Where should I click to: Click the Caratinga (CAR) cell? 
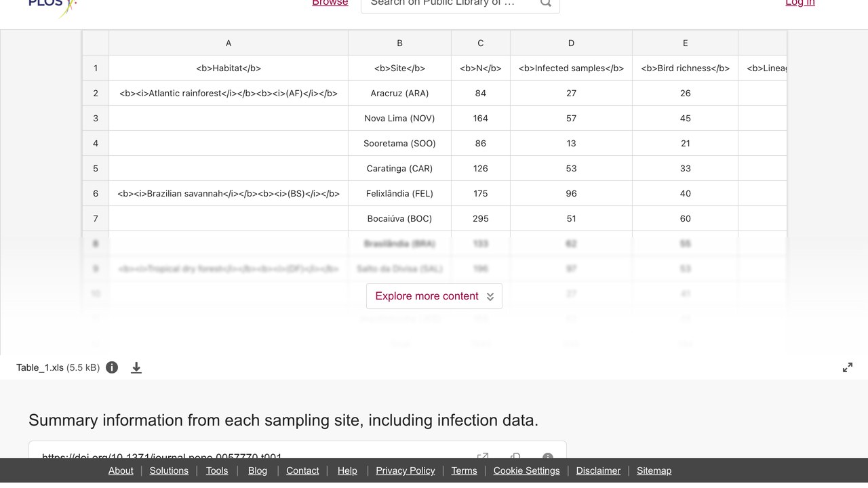point(399,169)
